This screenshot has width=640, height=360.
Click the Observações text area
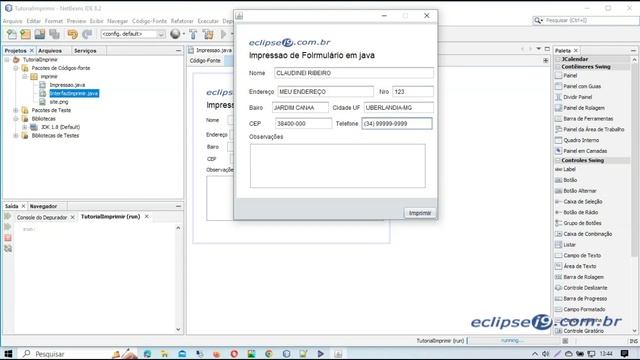338,166
